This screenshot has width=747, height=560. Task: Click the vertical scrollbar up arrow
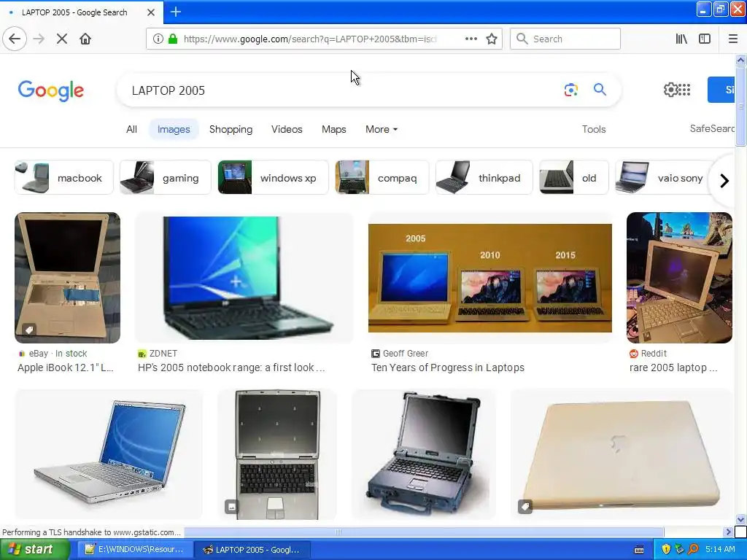tap(740, 60)
